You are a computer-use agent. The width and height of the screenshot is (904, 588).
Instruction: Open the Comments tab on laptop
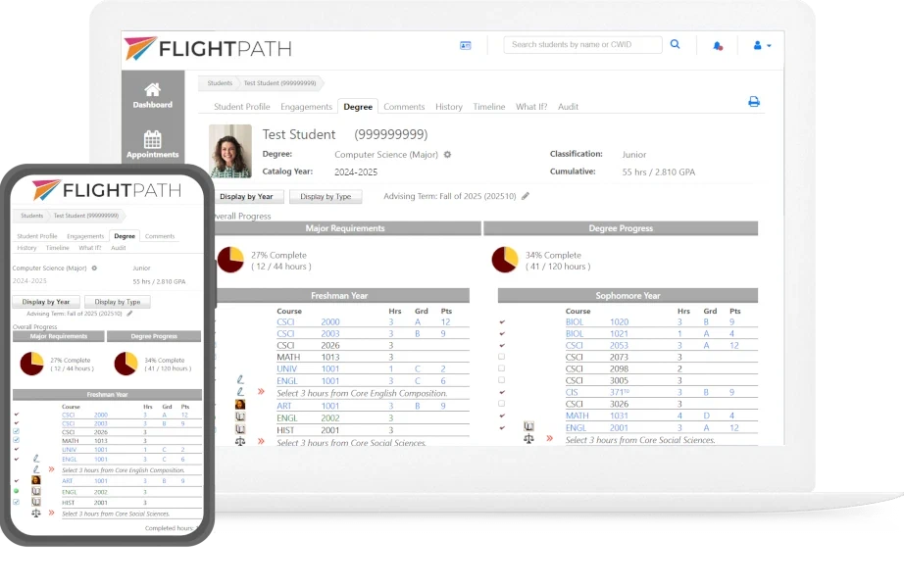coord(404,107)
